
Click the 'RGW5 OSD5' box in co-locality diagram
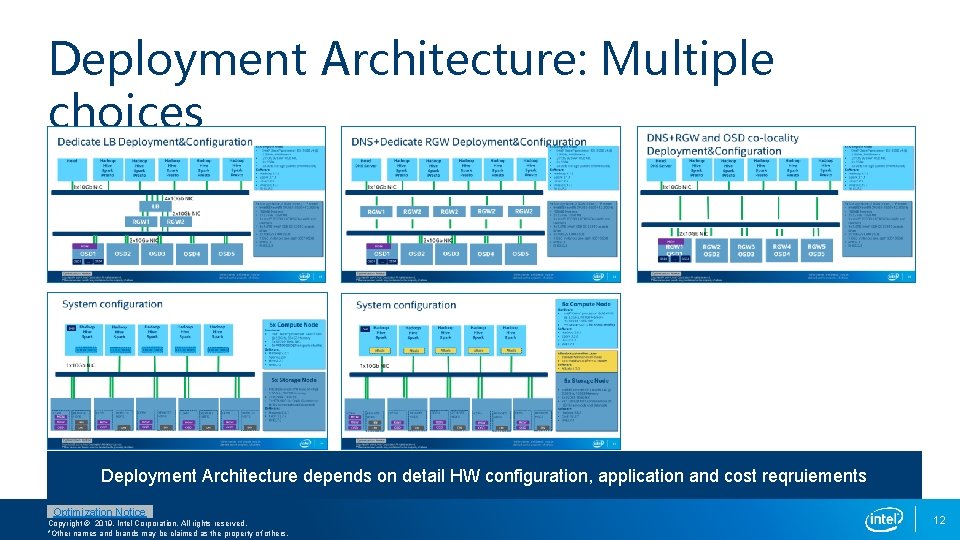click(817, 250)
